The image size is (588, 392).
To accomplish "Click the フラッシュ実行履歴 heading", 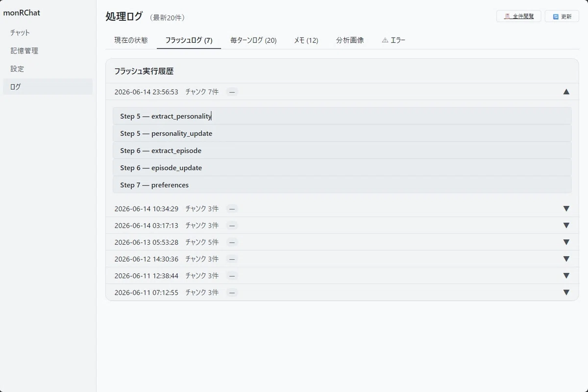I will click(x=144, y=71).
